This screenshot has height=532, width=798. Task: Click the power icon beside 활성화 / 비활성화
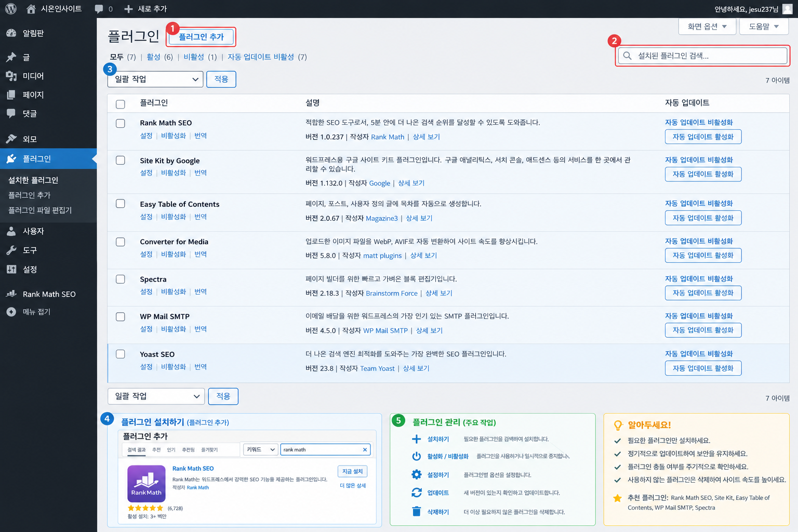pos(416,456)
